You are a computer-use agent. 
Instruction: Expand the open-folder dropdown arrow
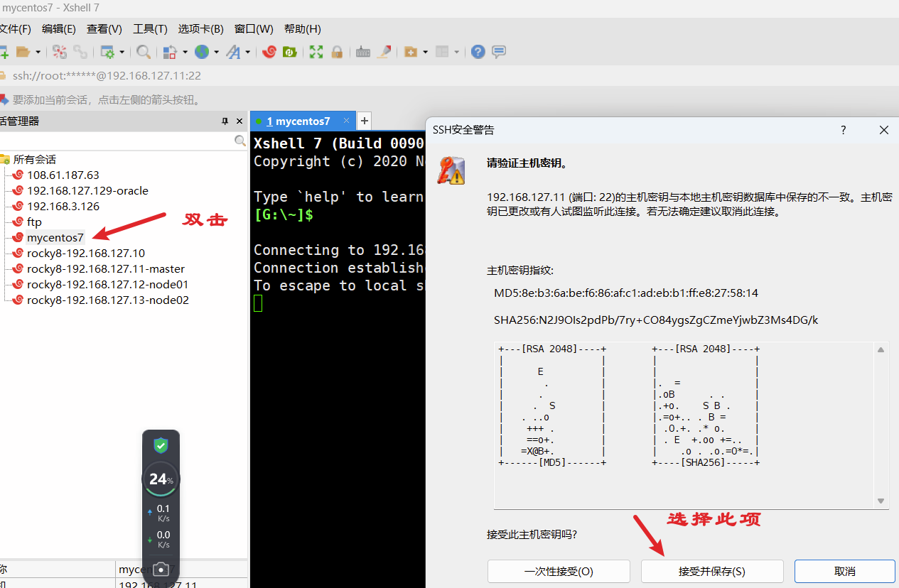pos(38,52)
